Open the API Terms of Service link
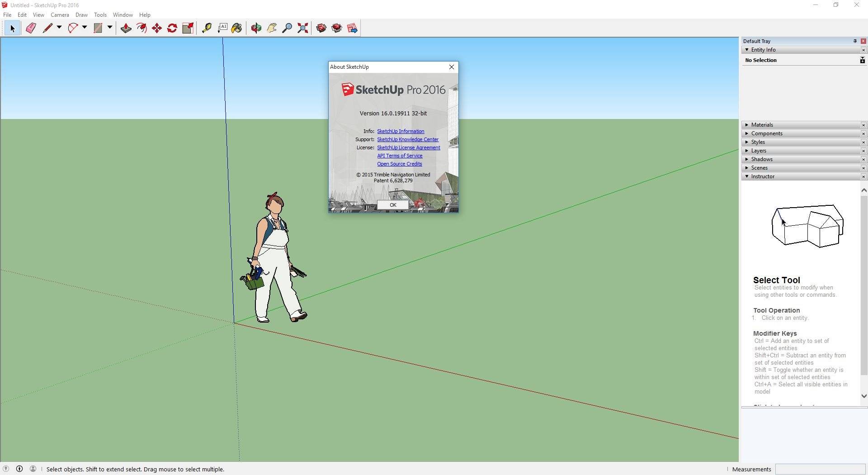 (x=400, y=156)
